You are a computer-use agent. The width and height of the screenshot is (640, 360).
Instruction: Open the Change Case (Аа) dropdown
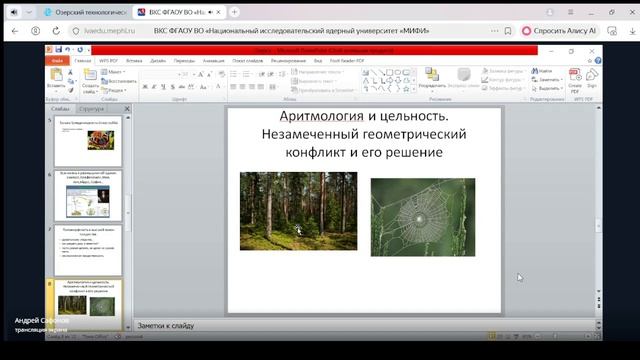[203, 87]
